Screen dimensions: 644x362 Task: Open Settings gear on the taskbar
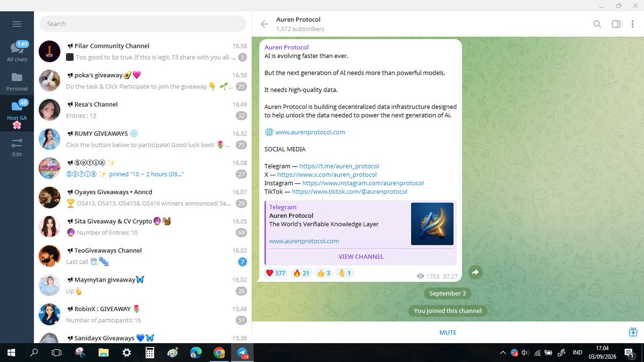pyautogui.click(x=127, y=353)
